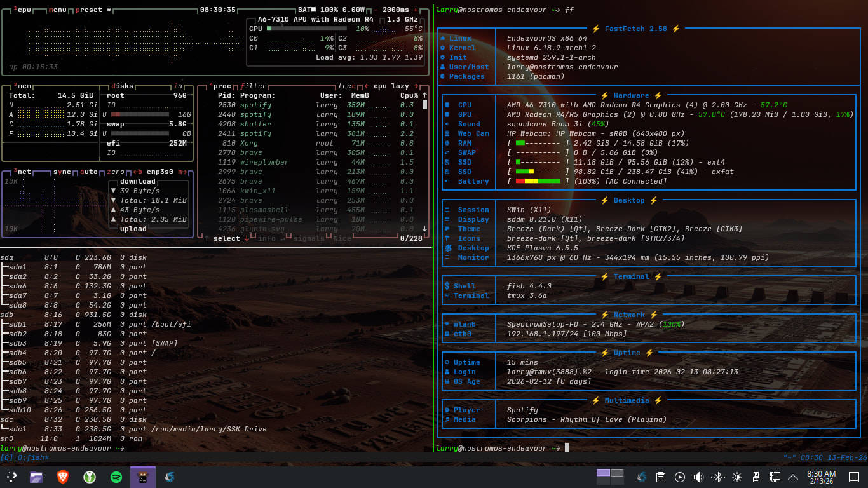Open the volume control tray icon
The height and width of the screenshot is (488, 868).
point(698,477)
